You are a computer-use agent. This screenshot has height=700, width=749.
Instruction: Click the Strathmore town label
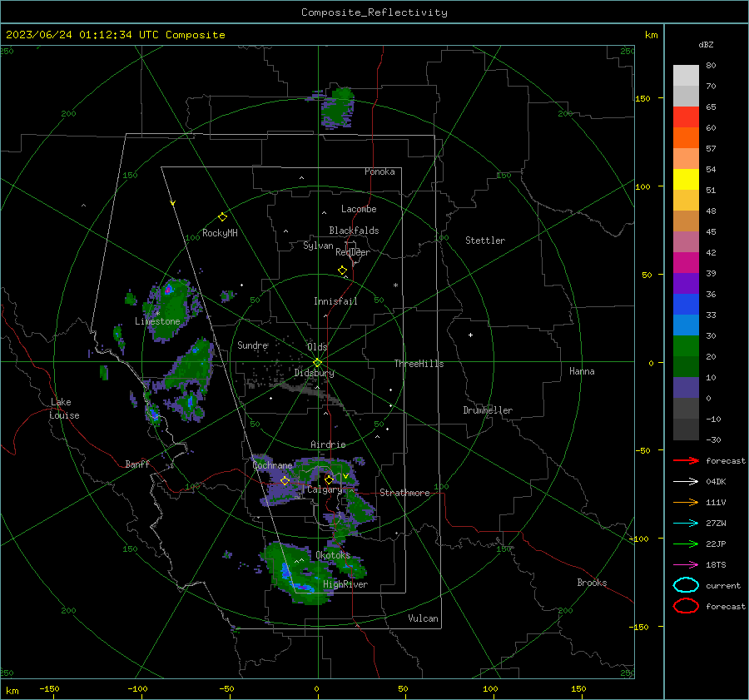click(404, 493)
